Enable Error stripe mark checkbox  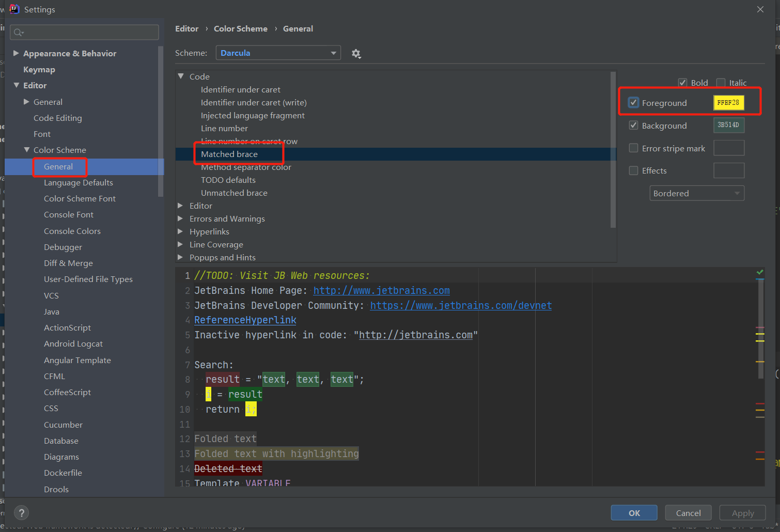(x=633, y=148)
